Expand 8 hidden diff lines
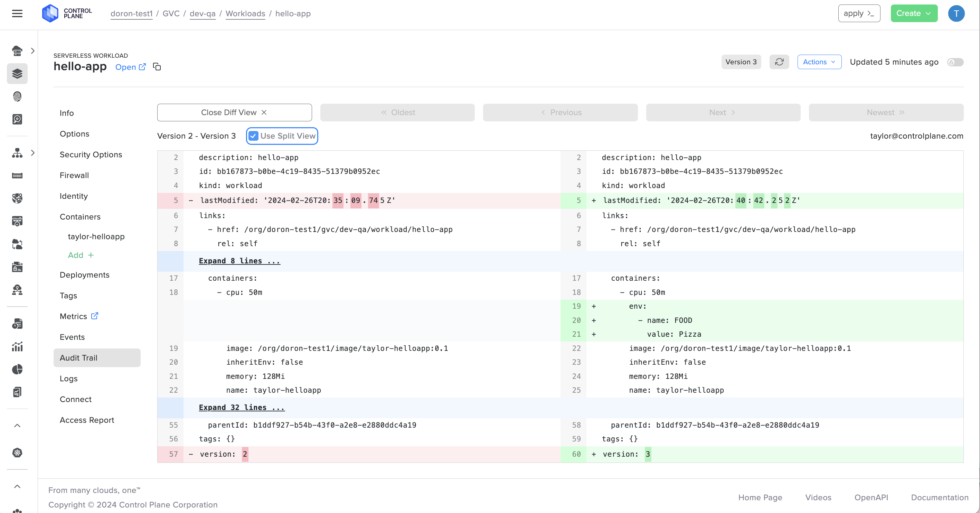980x513 pixels. coord(239,261)
